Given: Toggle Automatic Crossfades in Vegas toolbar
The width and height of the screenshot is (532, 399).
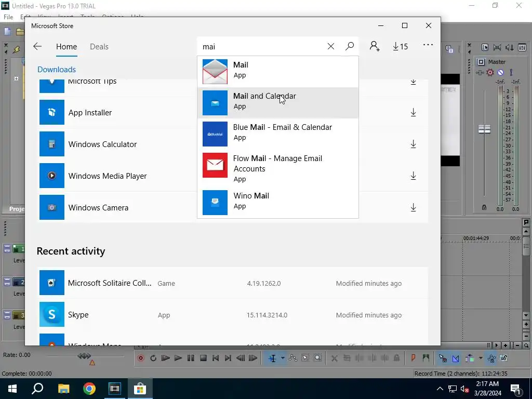Looking at the screenshot, I should click(x=456, y=358).
